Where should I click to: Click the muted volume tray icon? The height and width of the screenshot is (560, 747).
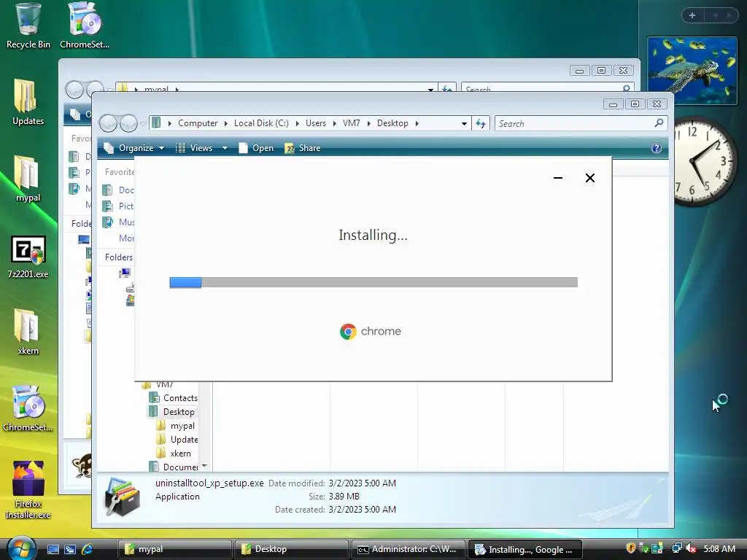691,548
